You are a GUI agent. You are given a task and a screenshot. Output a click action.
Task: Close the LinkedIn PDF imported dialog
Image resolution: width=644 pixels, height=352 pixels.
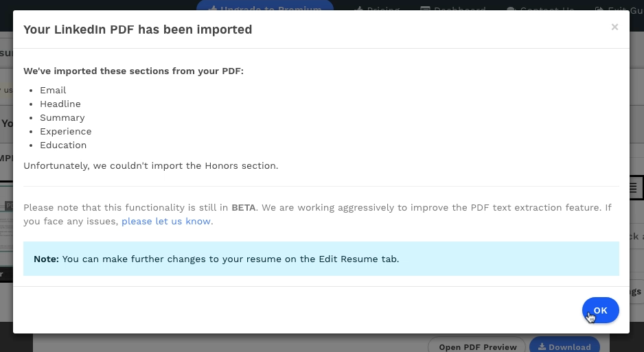(614, 27)
